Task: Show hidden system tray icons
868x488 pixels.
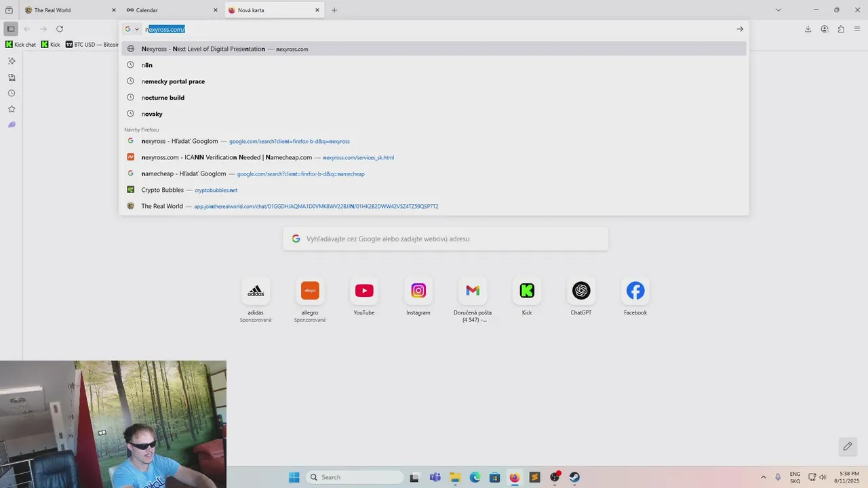Action: pos(764,477)
